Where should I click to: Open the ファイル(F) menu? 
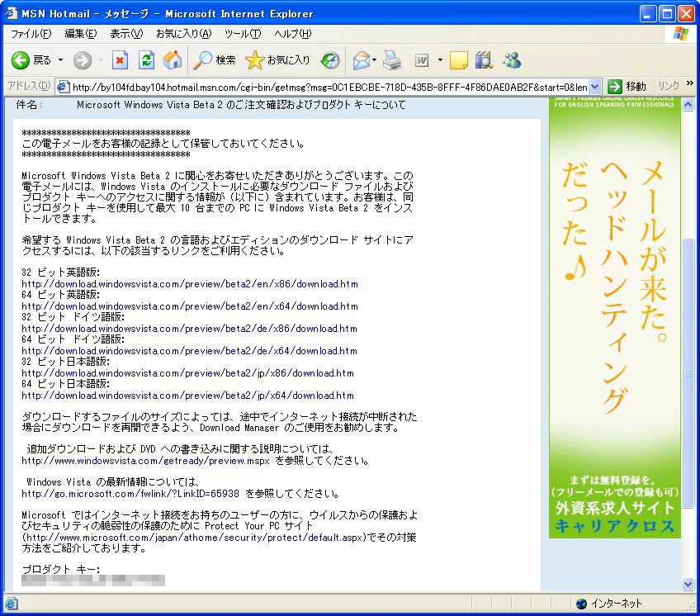click(31, 34)
